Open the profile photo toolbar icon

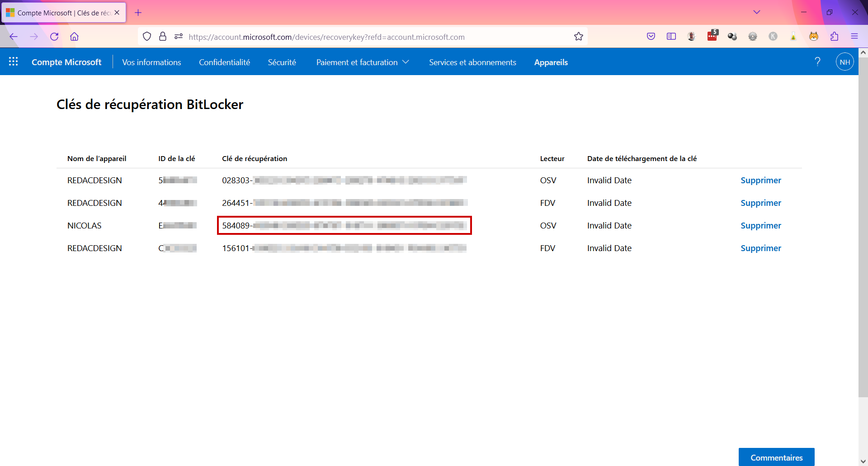(x=692, y=37)
